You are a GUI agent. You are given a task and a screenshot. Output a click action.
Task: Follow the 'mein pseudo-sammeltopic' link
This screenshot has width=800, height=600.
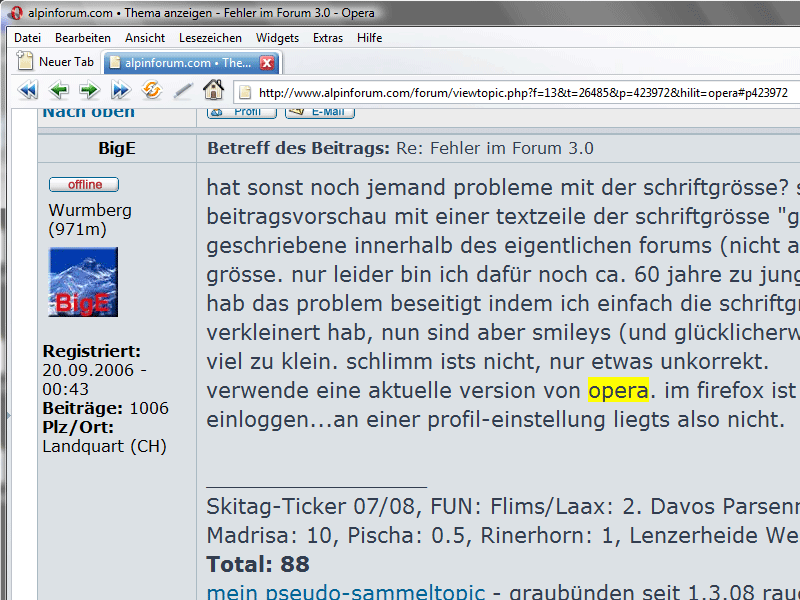(x=345, y=592)
